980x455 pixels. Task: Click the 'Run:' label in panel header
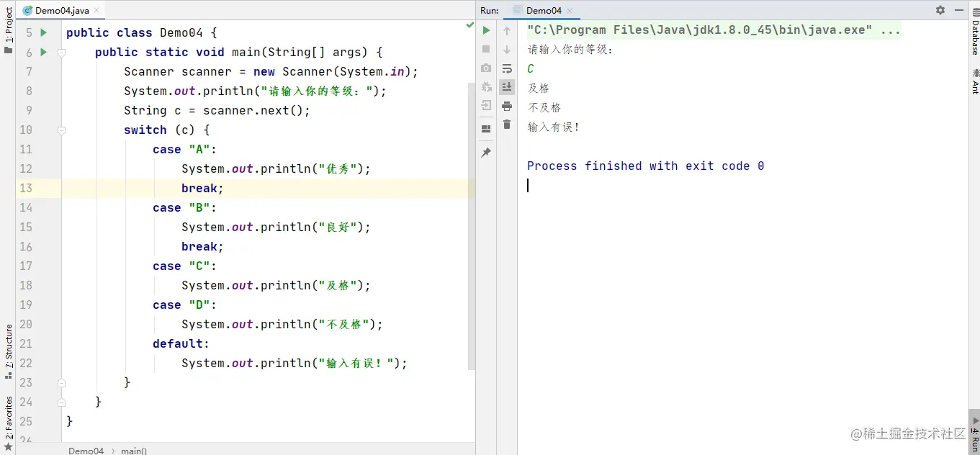point(490,10)
